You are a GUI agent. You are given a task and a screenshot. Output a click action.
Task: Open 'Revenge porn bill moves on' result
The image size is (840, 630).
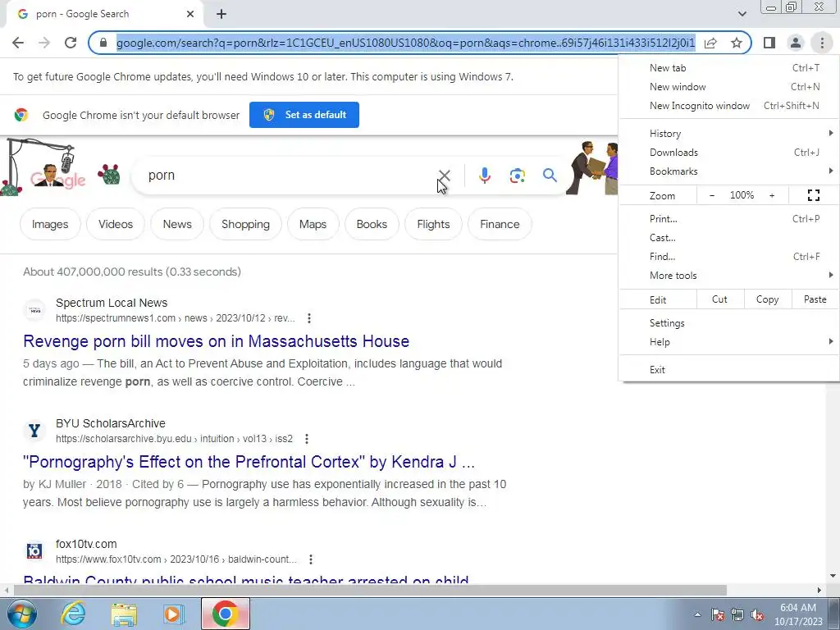(217, 341)
